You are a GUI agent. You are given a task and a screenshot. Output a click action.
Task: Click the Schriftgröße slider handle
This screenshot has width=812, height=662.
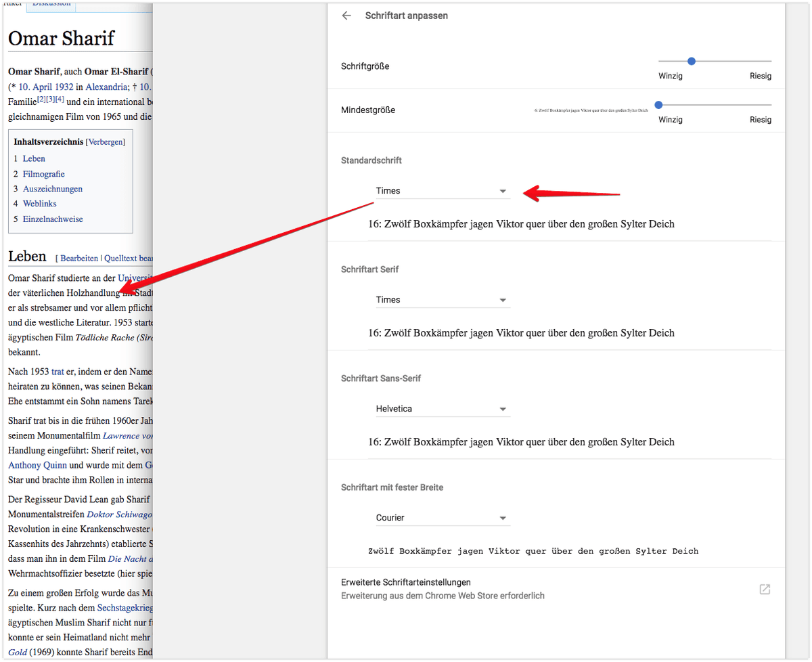click(x=691, y=61)
